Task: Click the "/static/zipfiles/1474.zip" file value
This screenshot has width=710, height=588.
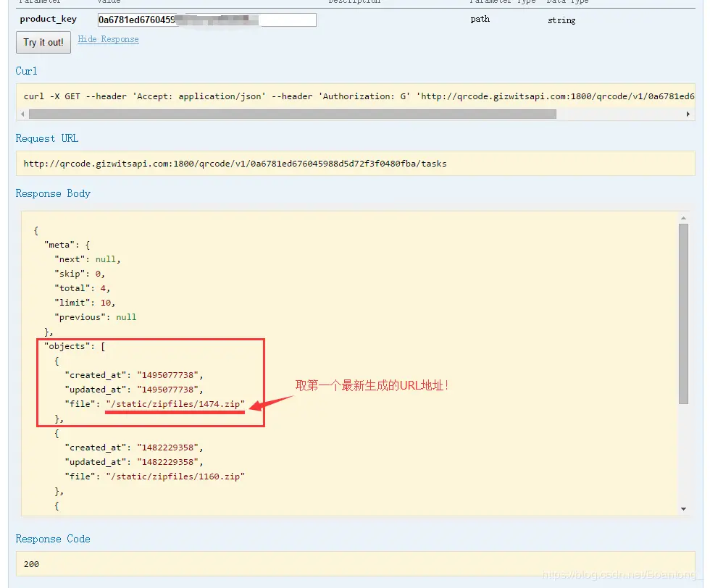Action: (x=175, y=404)
